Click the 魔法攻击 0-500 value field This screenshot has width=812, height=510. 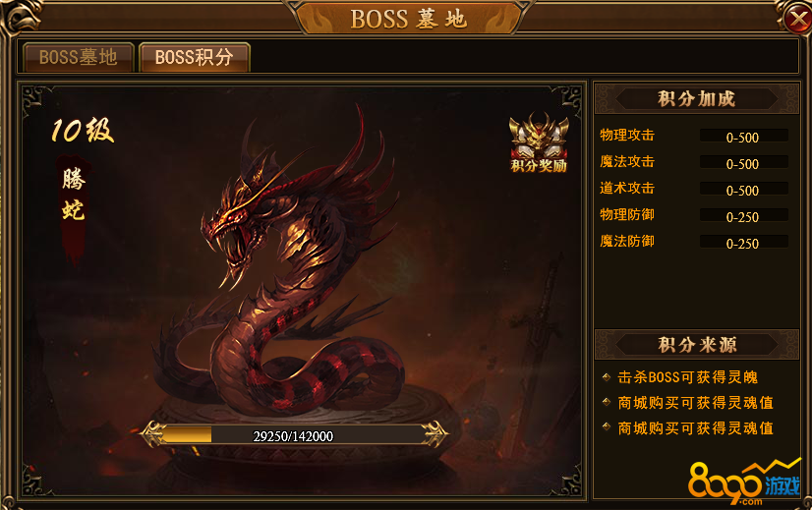coord(743,163)
